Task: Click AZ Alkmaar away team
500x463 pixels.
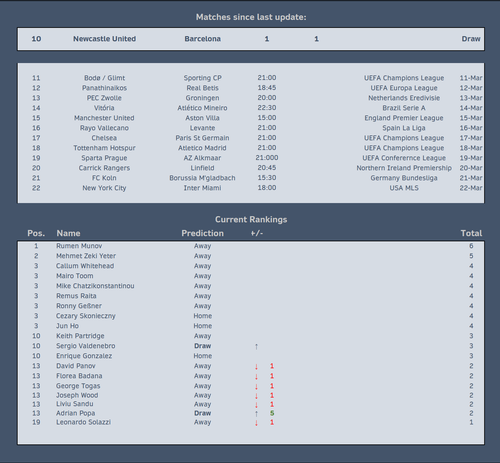Action: click(x=202, y=158)
